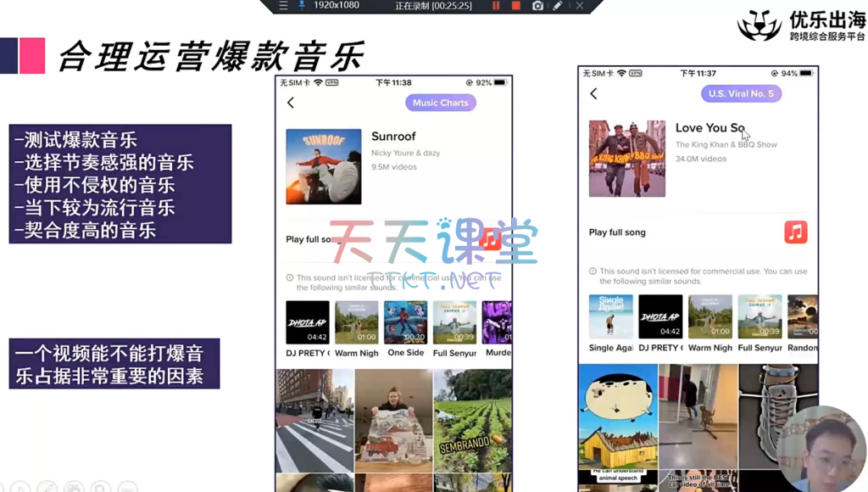This screenshot has width=868, height=492.
Task: Tap the Sunroof album cover
Action: click(324, 166)
